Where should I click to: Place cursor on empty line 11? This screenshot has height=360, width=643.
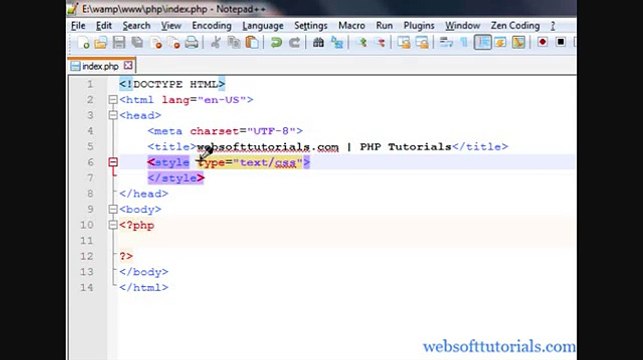click(347, 241)
